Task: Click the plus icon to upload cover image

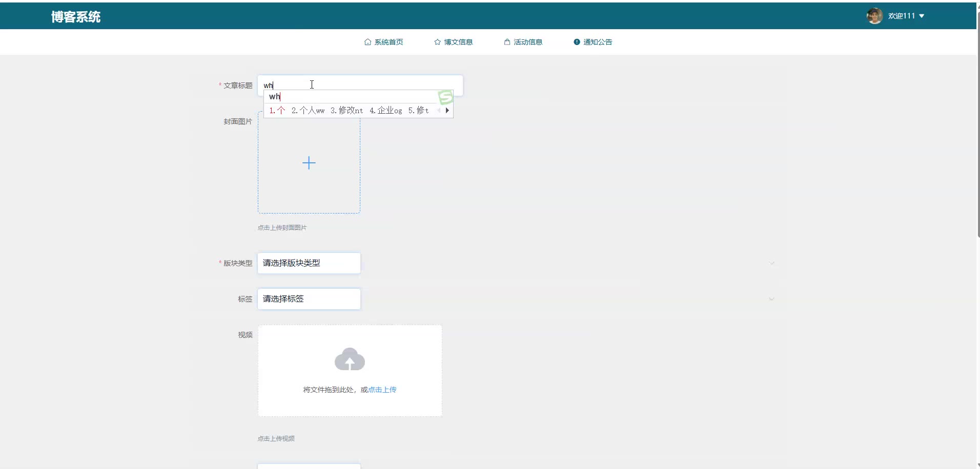Action: click(309, 163)
